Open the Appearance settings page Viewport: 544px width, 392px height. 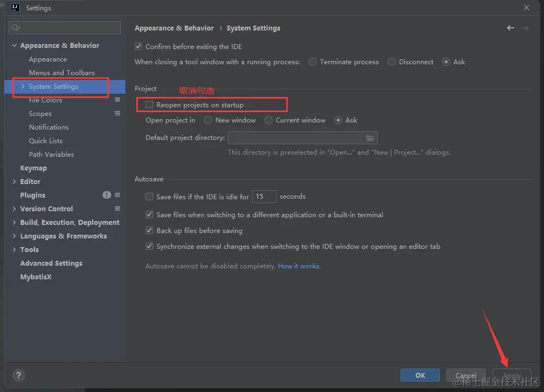(48, 59)
